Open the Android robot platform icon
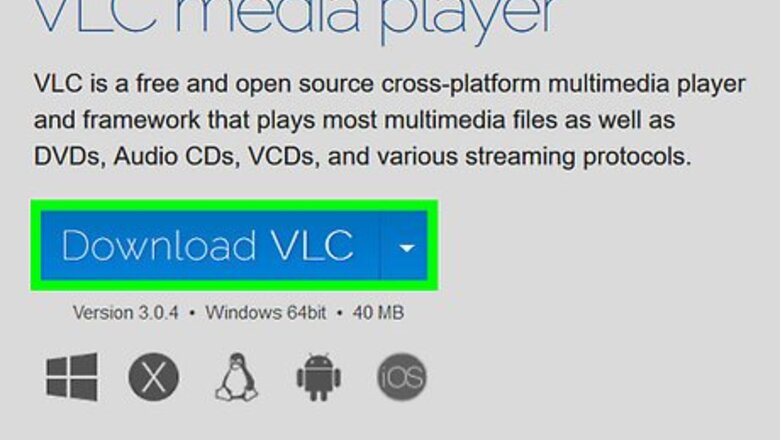The image size is (780, 440). click(x=319, y=377)
